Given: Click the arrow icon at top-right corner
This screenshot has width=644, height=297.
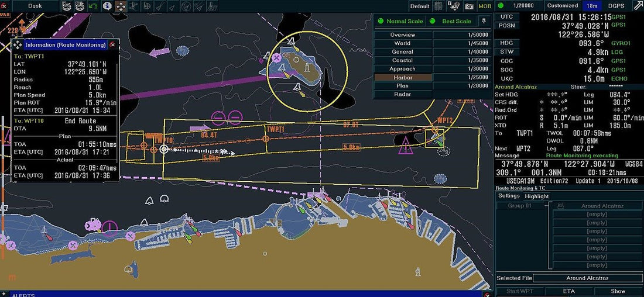Looking at the screenshot, I should coord(636,6).
